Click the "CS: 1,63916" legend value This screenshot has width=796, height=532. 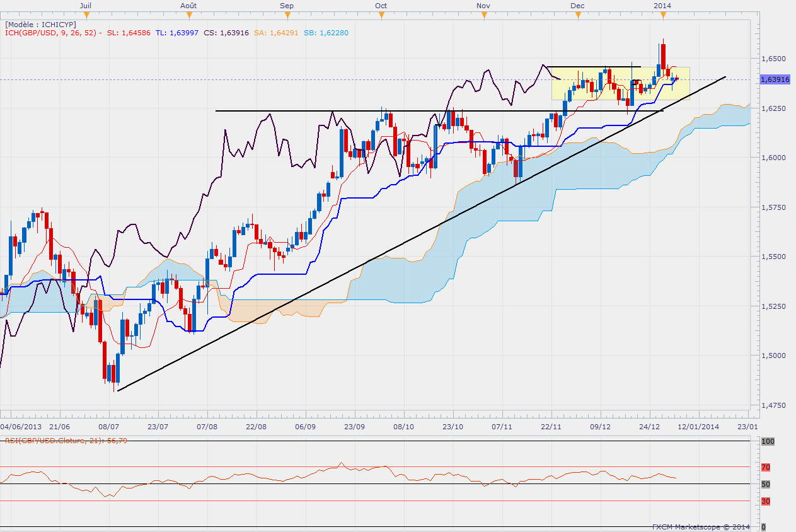click(227, 33)
